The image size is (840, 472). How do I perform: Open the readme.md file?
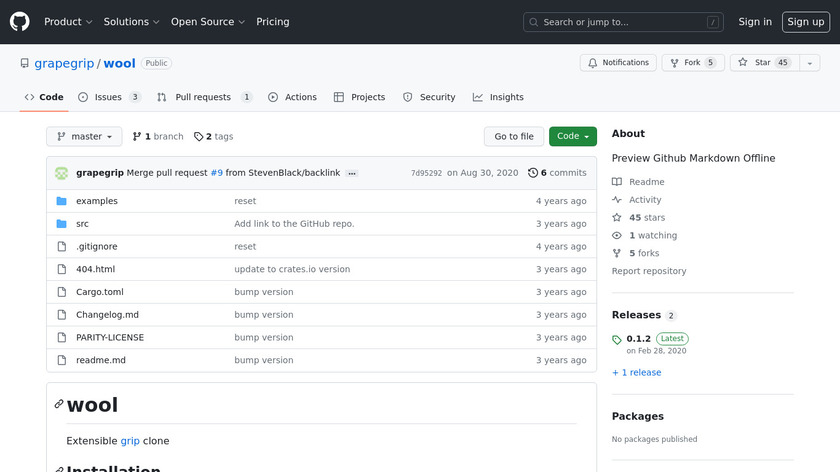pyautogui.click(x=101, y=361)
